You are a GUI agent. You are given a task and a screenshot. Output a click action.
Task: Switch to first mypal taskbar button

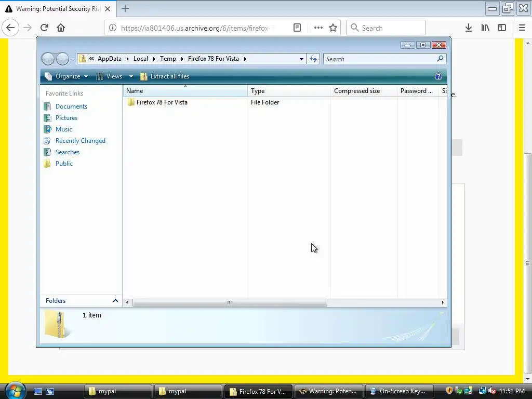(117, 391)
